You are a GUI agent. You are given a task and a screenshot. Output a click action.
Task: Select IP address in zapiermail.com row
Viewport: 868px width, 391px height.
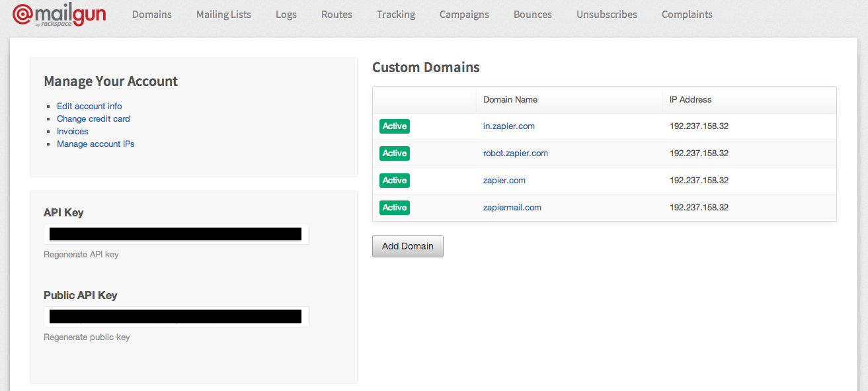[x=699, y=207]
